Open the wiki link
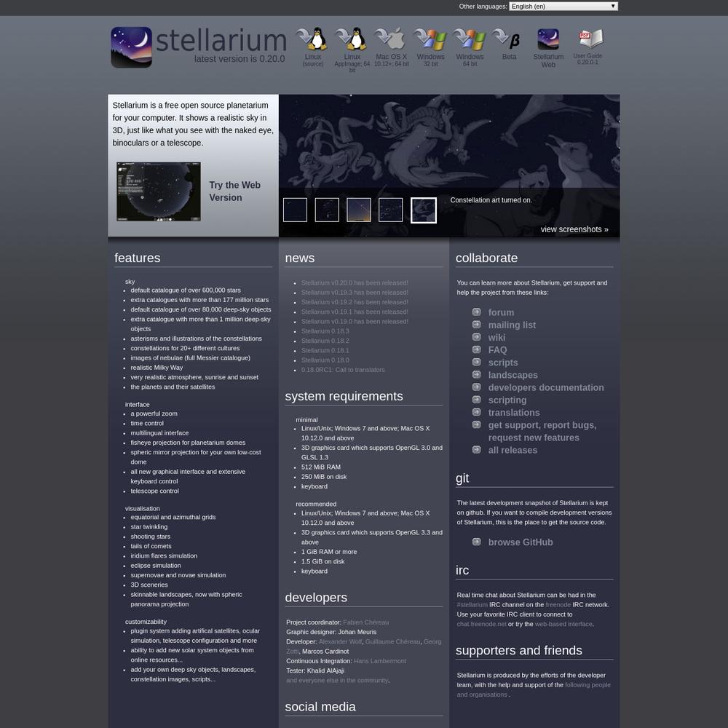 coord(496,338)
